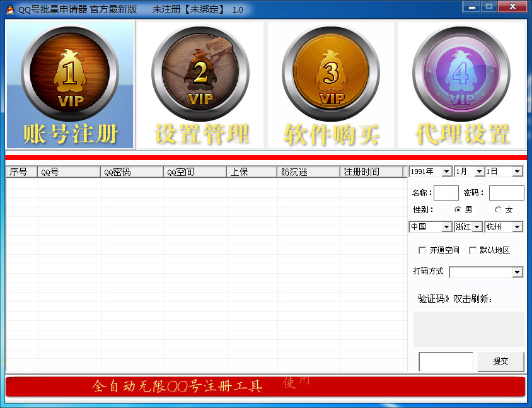Sort by the QQ密码 column header
532x408 pixels.
coord(132,172)
